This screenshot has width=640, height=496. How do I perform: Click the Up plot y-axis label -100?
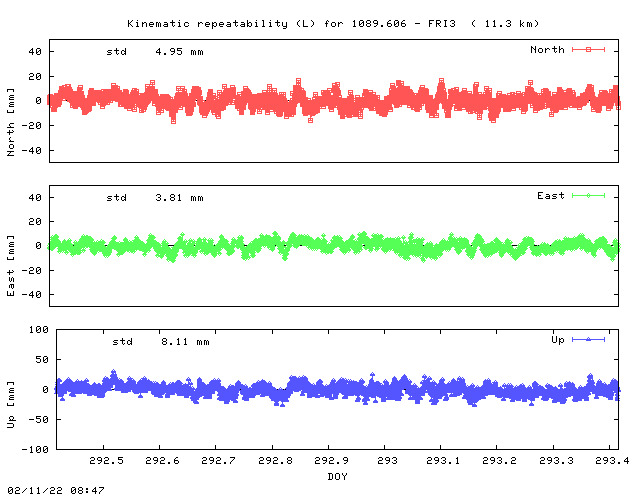[x=35, y=449]
